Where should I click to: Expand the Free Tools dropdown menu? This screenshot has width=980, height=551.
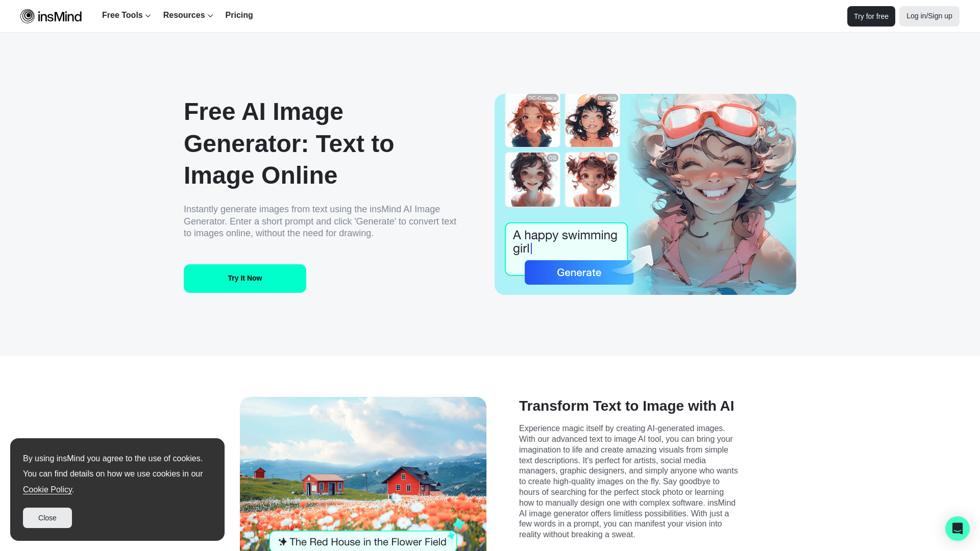coord(126,15)
